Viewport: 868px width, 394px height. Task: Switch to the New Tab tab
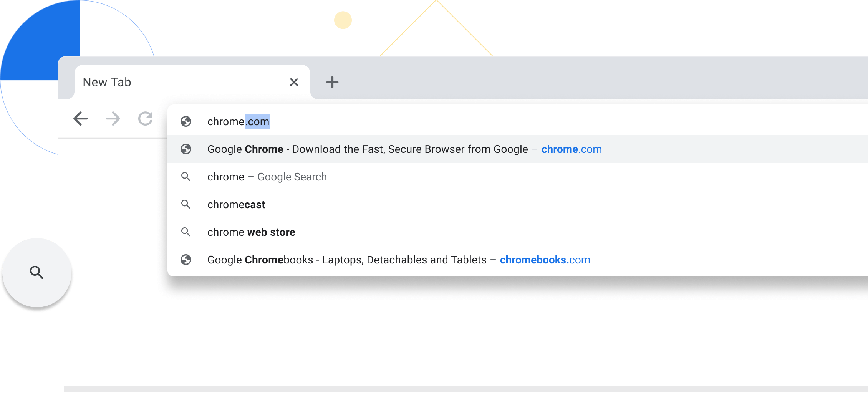point(154,82)
